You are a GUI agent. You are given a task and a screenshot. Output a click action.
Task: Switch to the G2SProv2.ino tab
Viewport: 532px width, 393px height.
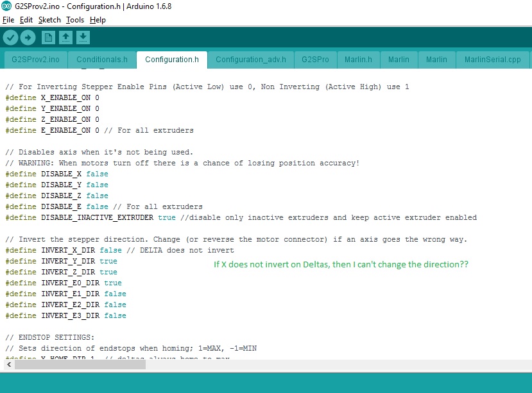click(36, 60)
